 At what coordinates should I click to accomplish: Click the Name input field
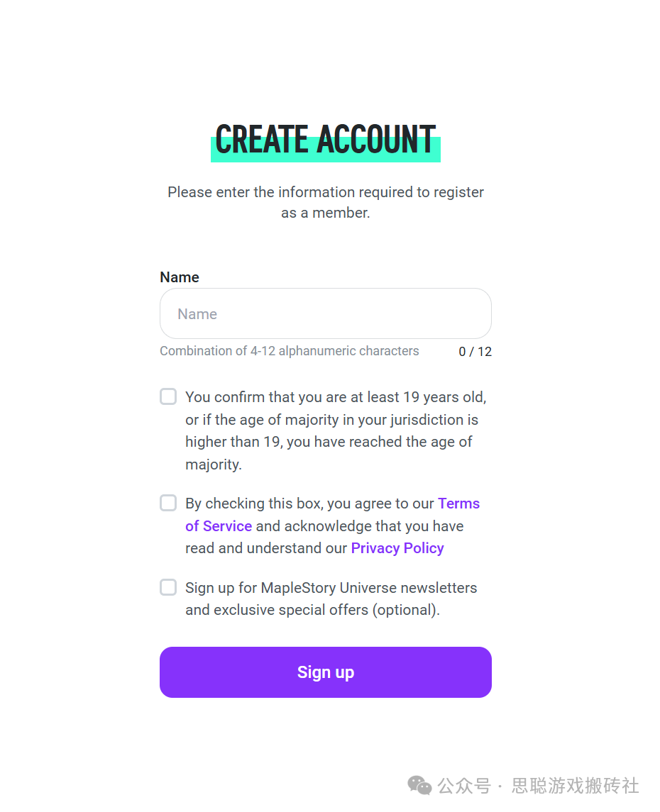pyautogui.click(x=325, y=313)
